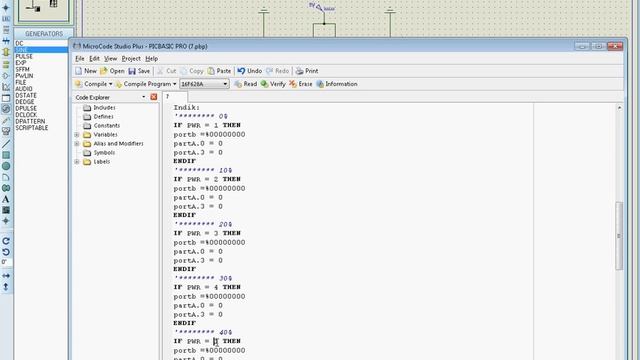This screenshot has height=360, width=640.
Task: Click Proteus rotate anticlockwise icon
Action: (x=6, y=252)
